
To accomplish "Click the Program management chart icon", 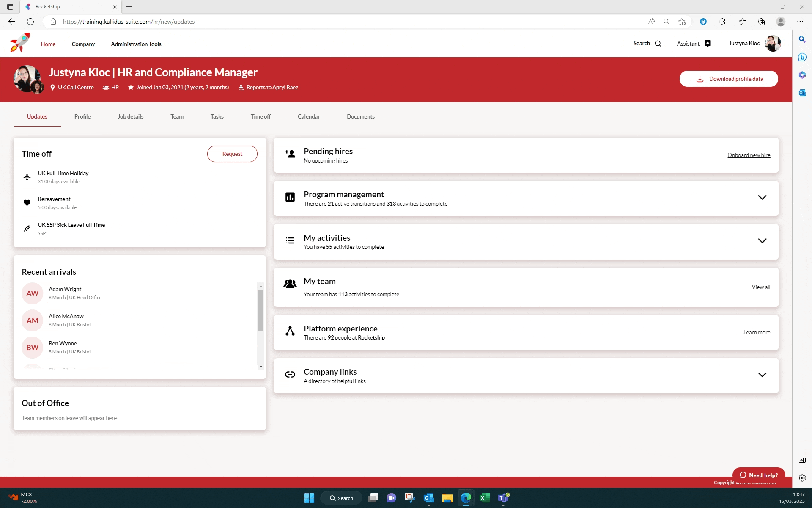I will tap(290, 197).
